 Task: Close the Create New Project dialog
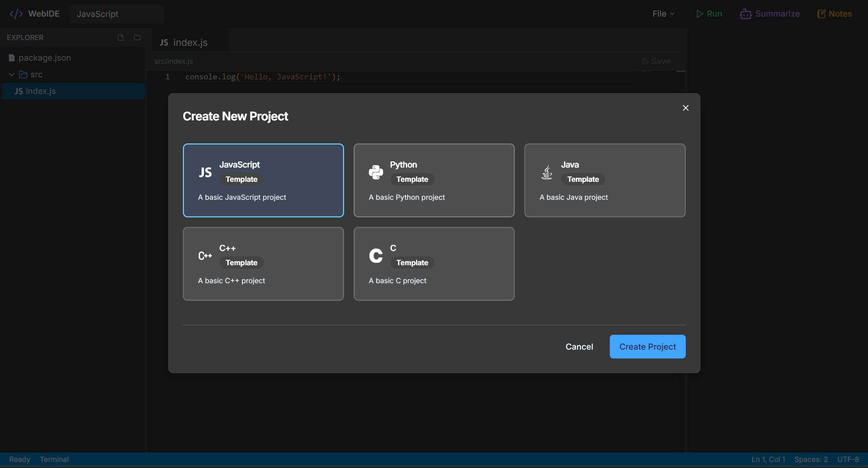[x=685, y=108]
